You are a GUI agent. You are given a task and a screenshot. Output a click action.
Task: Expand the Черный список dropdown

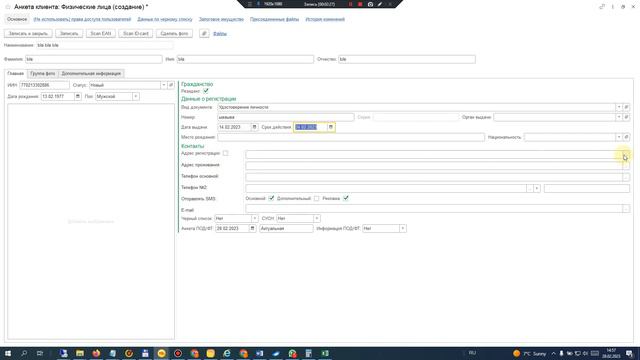(x=254, y=218)
